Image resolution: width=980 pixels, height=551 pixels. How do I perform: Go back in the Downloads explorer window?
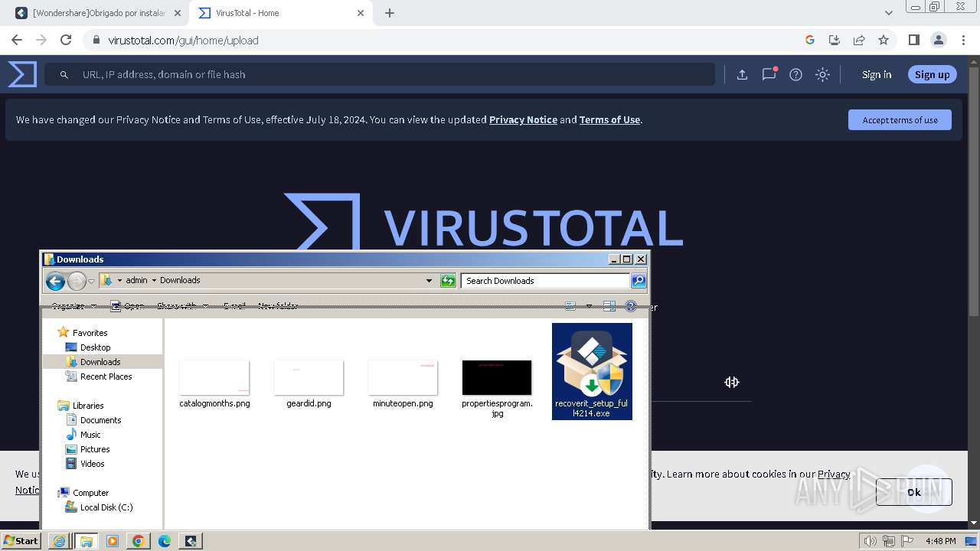click(x=55, y=281)
